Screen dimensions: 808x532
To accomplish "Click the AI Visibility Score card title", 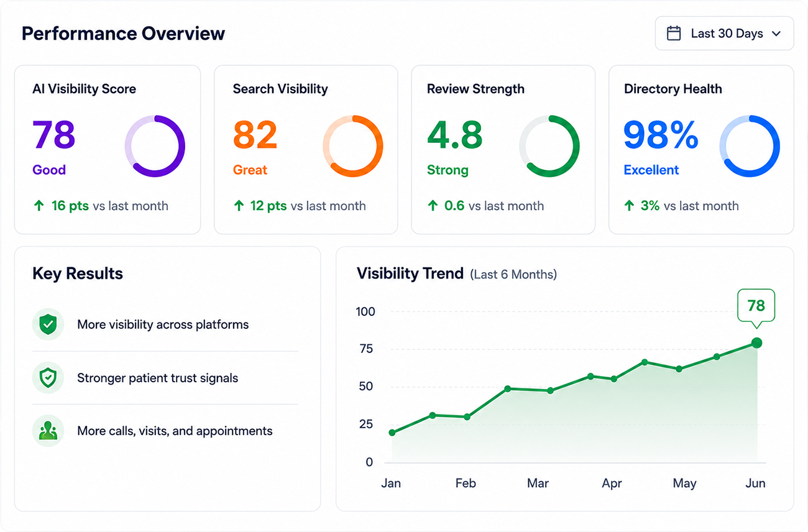I will click(x=84, y=89).
